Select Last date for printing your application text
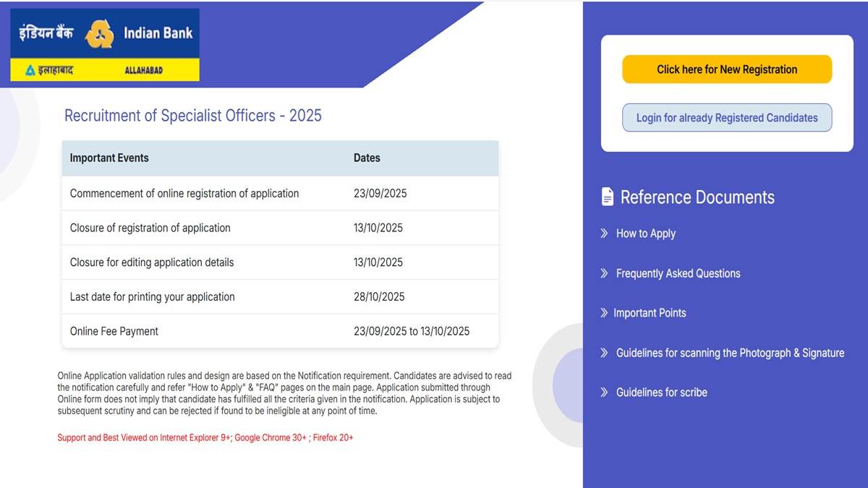 (x=153, y=297)
